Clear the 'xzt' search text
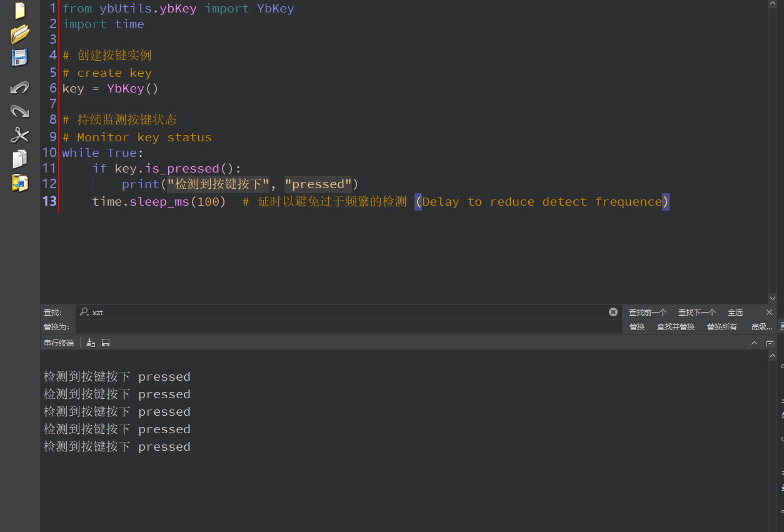Image resolution: width=784 pixels, height=532 pixels. 613,312
